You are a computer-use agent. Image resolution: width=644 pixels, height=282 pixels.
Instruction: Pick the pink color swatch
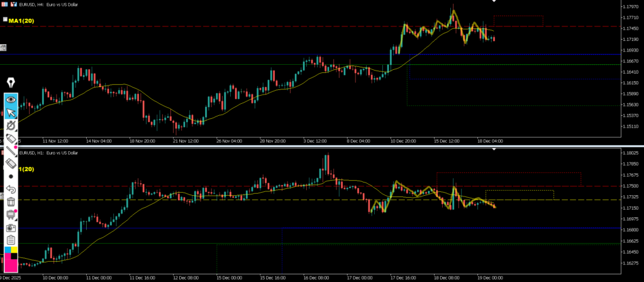click(11, 263)
